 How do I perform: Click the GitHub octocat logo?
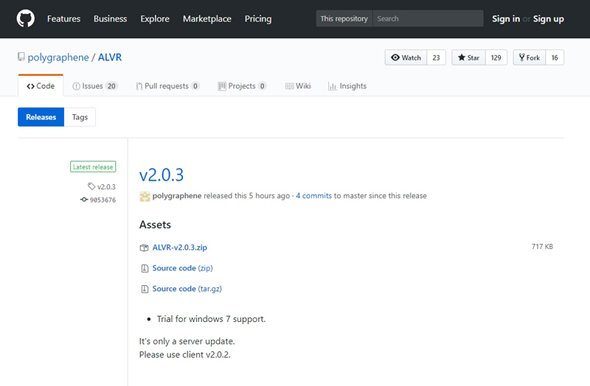tap(26, 18)
